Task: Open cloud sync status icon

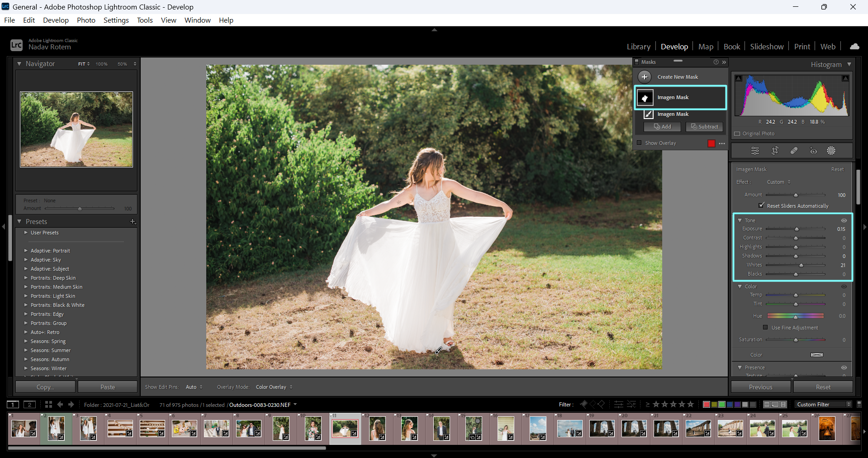Action: (x=854, y=46)
